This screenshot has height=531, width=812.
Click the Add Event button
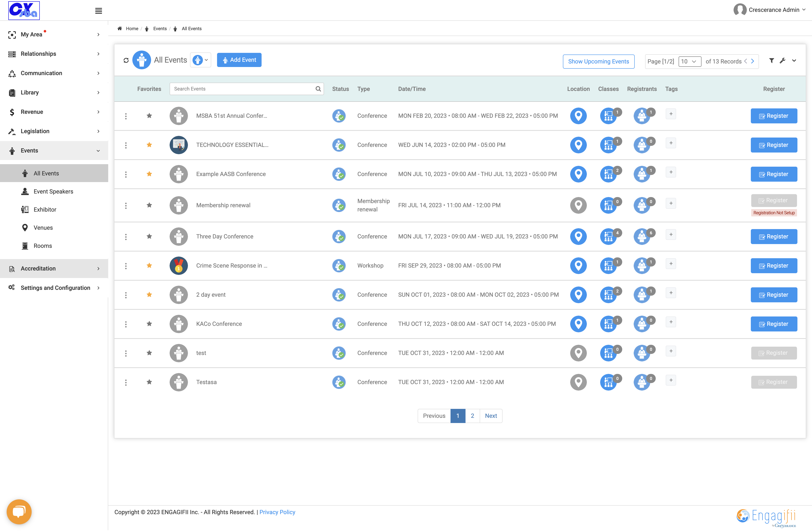pyautogui.click(x=239, y=60)
